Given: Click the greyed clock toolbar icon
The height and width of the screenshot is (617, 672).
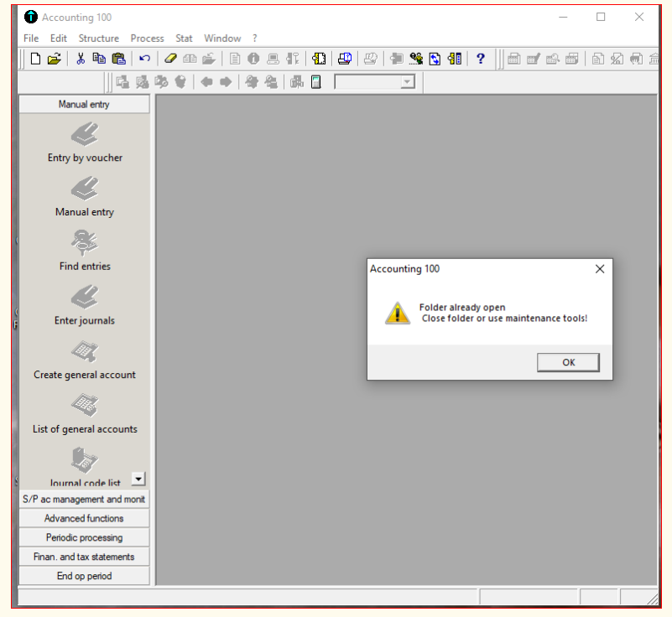Looking at the screenshot, I should click(x=371, y=59).
